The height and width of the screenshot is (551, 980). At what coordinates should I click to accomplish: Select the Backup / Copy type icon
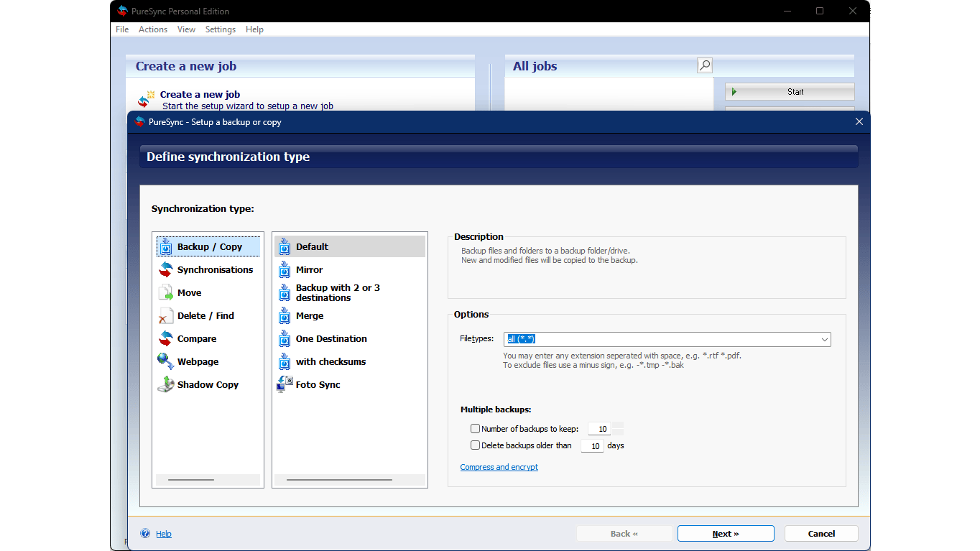[166, 246]
